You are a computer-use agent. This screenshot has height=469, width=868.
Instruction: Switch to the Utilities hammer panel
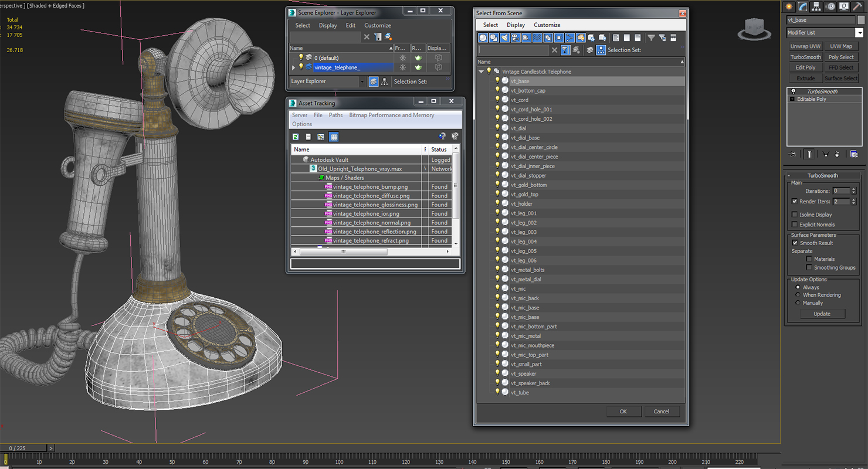click(857, 6)
